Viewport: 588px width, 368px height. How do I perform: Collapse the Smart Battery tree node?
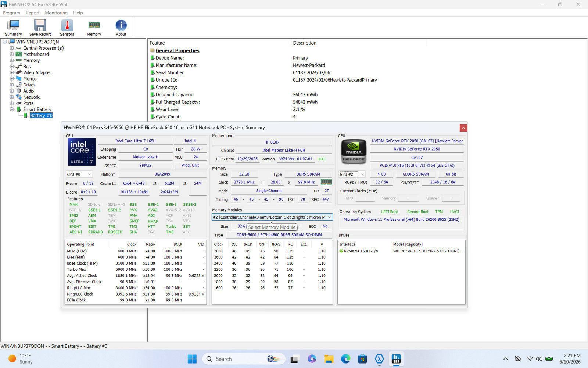click(x=12, y=109)
